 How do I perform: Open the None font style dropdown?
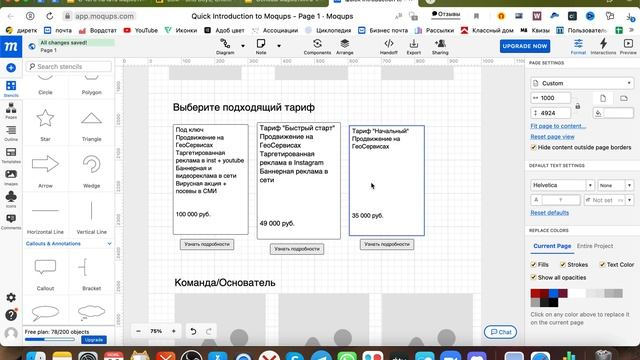(x=616, y=185)
